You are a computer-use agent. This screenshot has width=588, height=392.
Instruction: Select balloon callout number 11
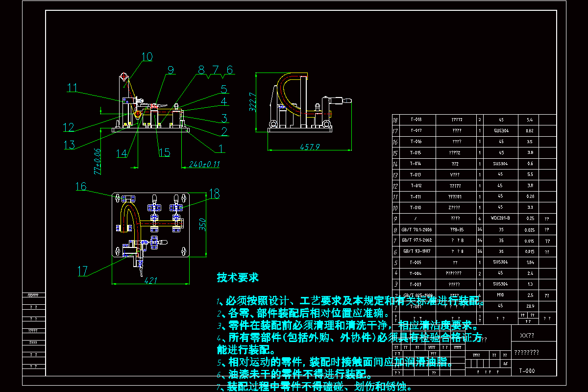pyautogui.click(x=73, y=88)
